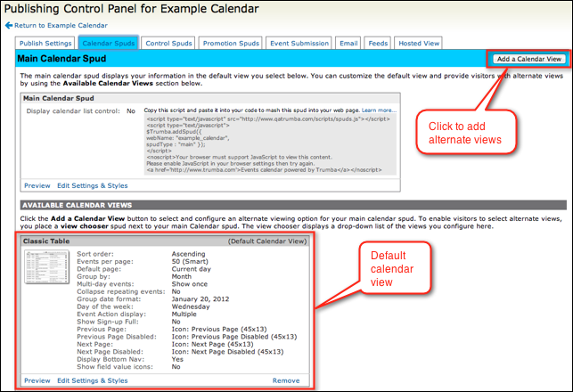573x392 pixels.
Task: Click the Multiple event action value
Action: pos(184,314)
